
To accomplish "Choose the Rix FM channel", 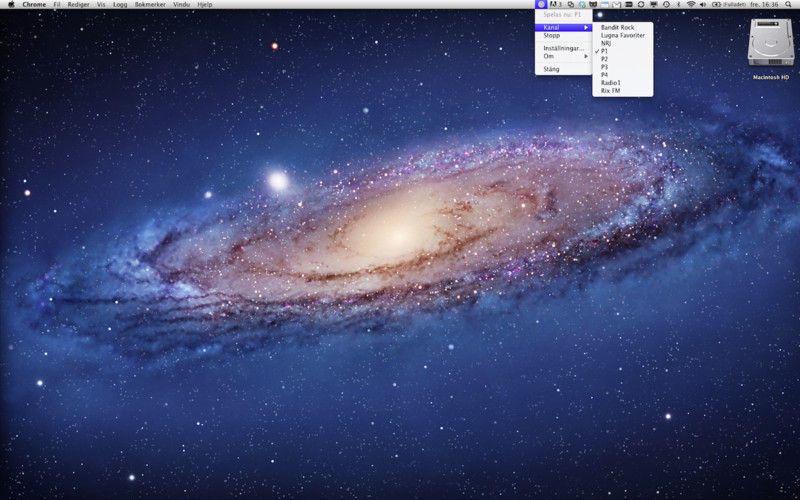I will (x=622, y=90).
